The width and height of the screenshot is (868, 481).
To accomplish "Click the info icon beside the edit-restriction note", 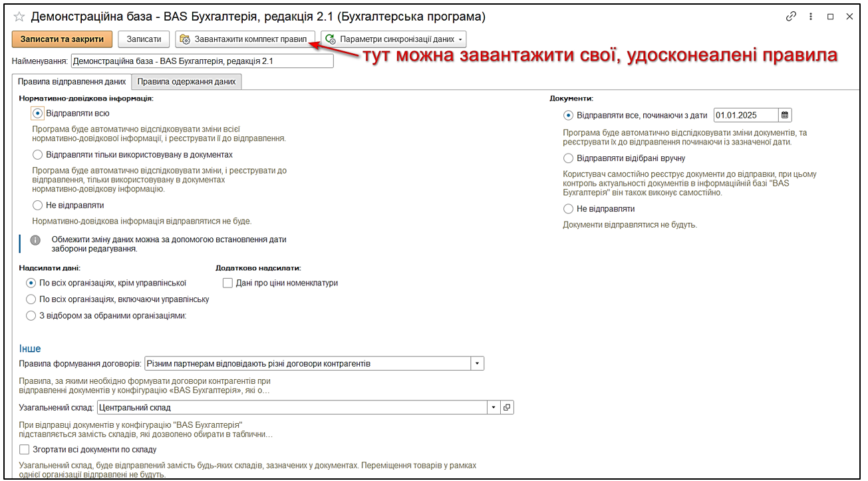I will pos(36,240).
